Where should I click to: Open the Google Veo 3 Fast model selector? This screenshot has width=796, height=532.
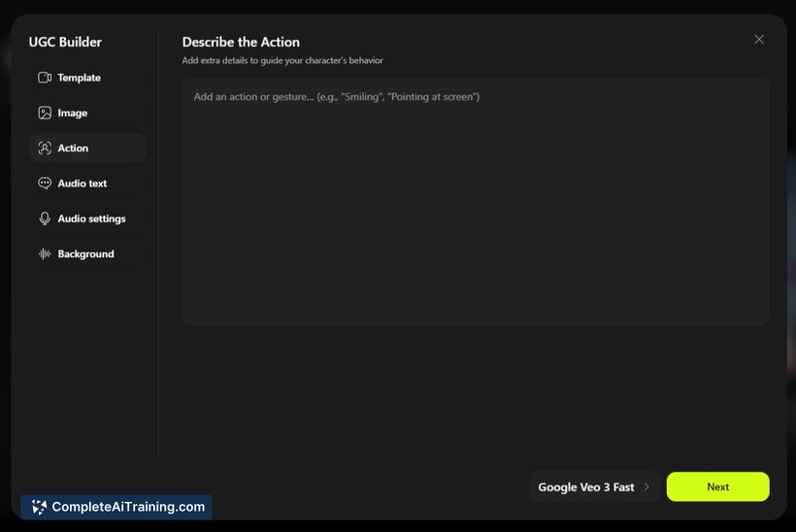click(x=594, y=486)
